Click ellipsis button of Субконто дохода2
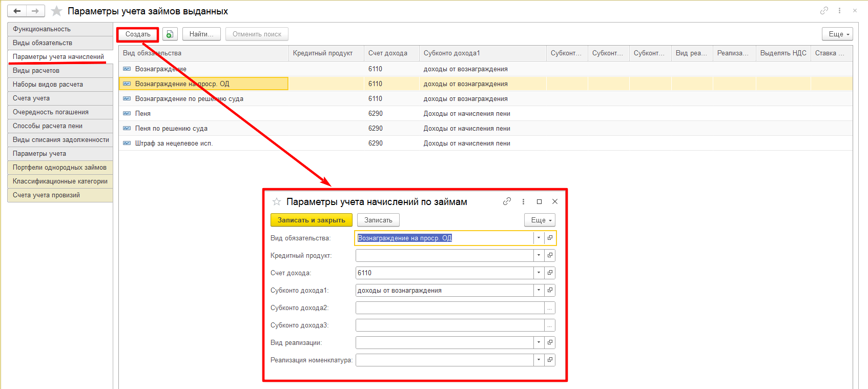Screen dimensions: 868x389 click(550, 308)
